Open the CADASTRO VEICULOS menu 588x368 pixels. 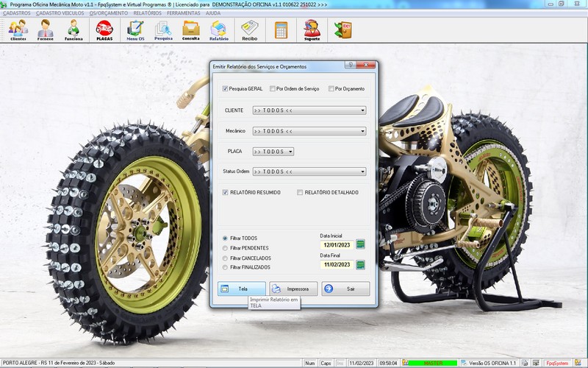point(60,13)
